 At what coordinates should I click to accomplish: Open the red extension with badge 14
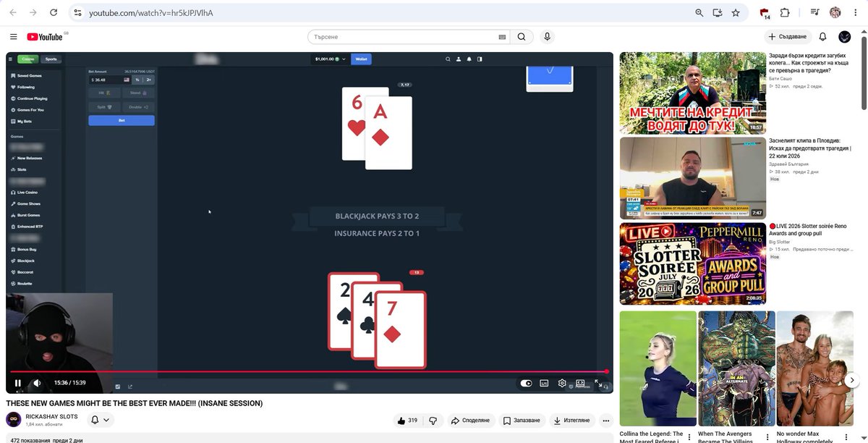coord(765,13)
